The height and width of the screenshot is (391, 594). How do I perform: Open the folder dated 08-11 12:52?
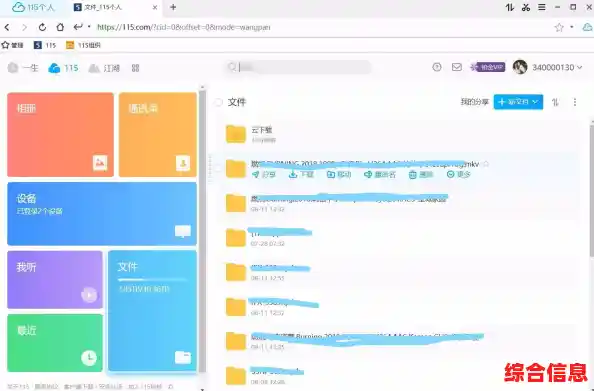(x=236, y=307)
